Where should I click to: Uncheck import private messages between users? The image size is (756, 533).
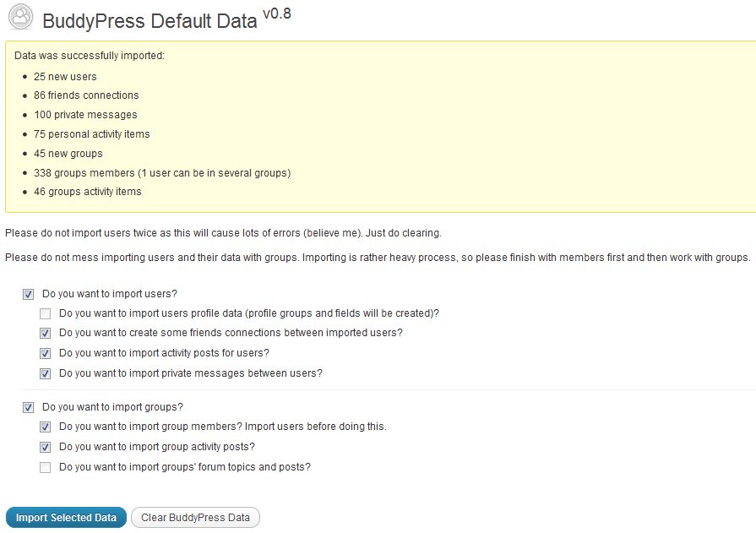pos(45,373)
